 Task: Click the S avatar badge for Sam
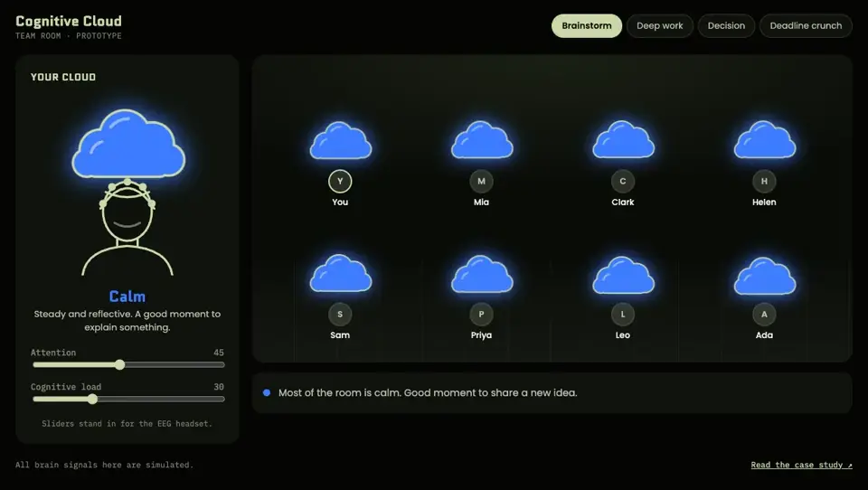(340, 314)
